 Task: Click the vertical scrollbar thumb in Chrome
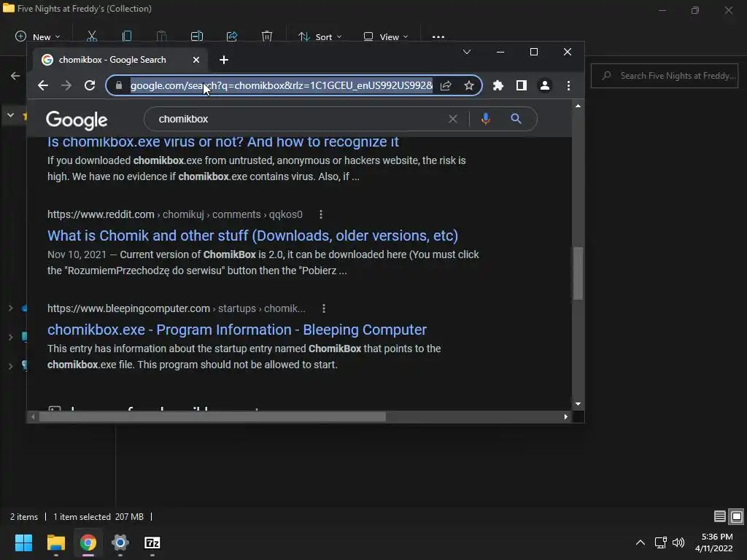point(578,273)
